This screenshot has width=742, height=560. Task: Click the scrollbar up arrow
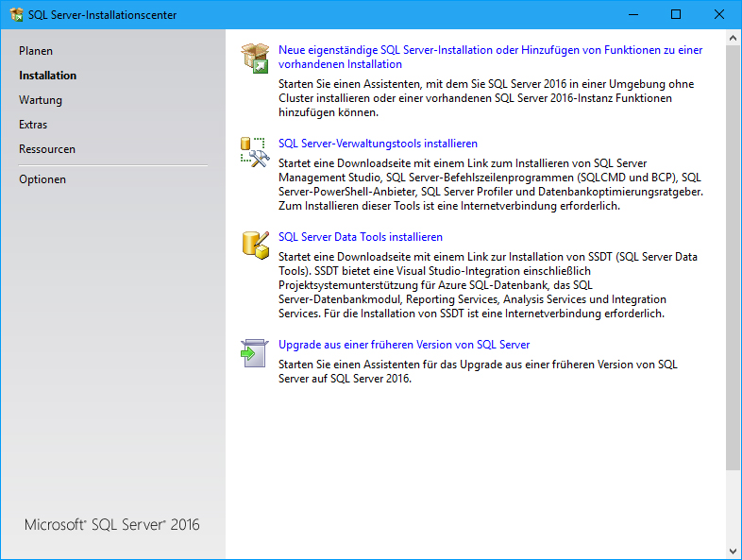tap(733, 38)
